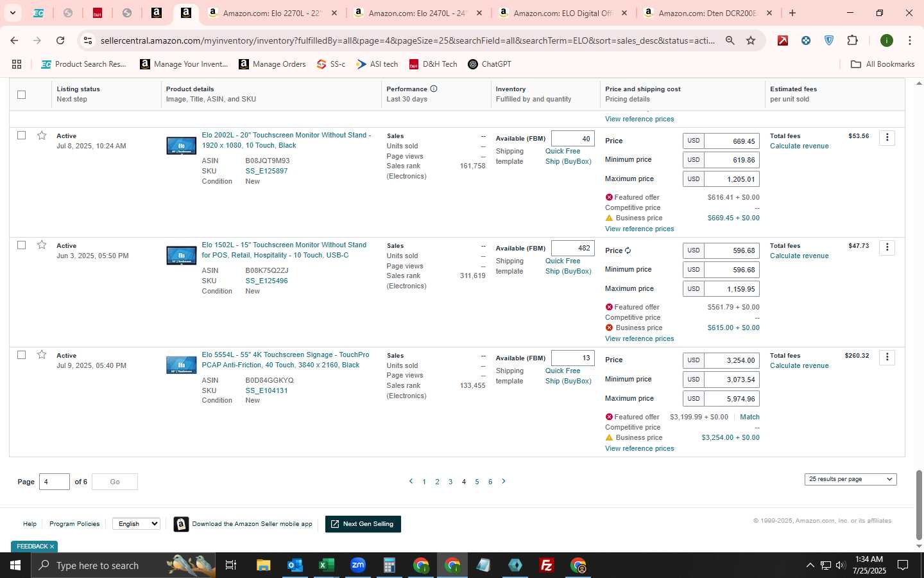Go to next page arrow in pagination
Viewport: 924px width, 578px height.
[504, 481]
